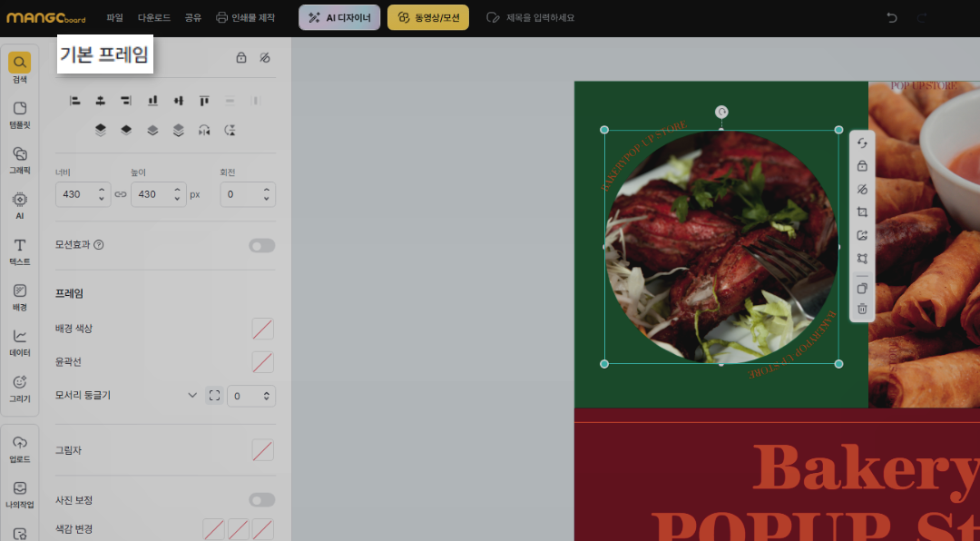Viewport: 980px width, 541px height.
Task: Open the 업로드 sidebar panel
Action: (x=20, y=448)
